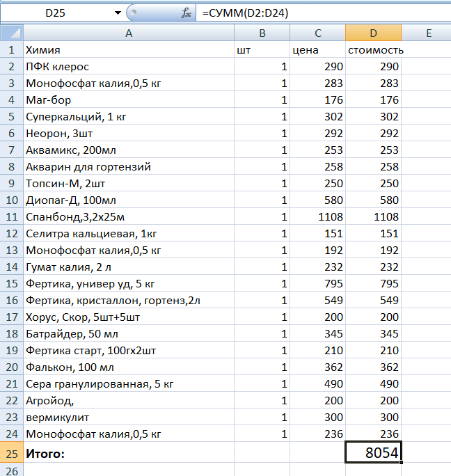451x476 pixels.
Task: Select row 1 header
Action: coord(12,49)
